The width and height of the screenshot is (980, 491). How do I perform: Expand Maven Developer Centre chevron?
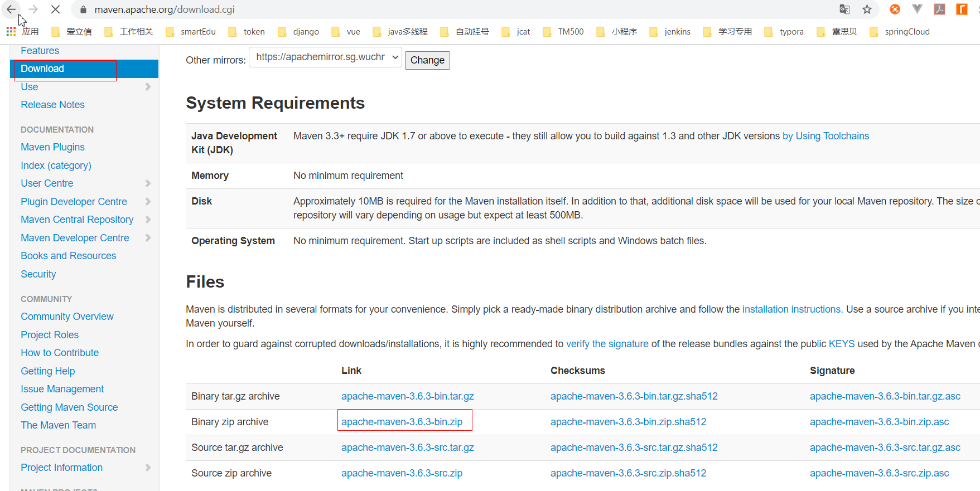tap(148, 238)
